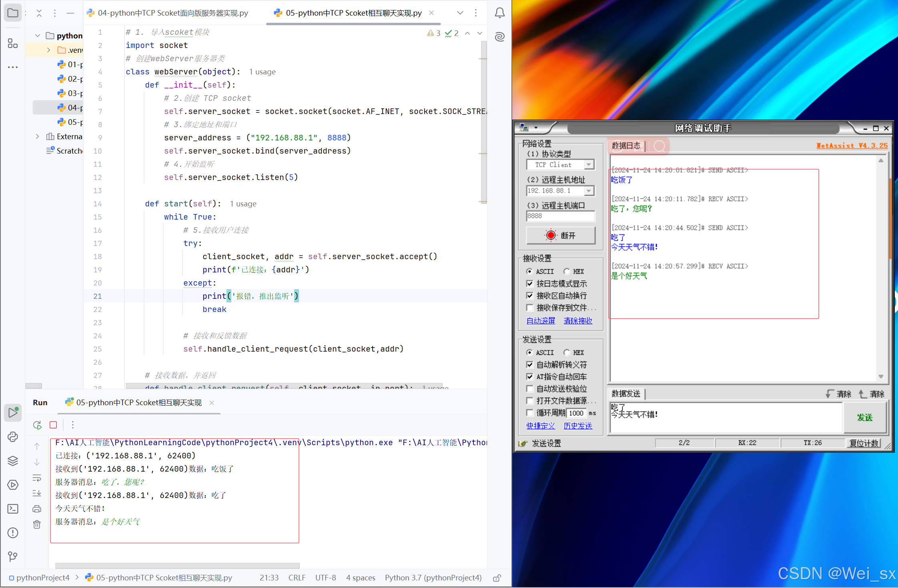The image size is (898, 588).
Task: Rerun the 05 chat script
Action: [x=37, y=425]
